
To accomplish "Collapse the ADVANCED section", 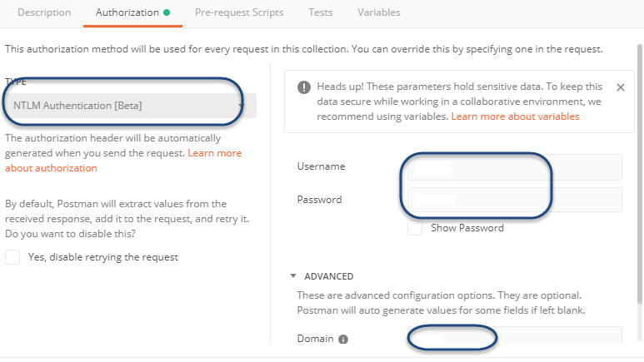I will [x=292, y=276].
